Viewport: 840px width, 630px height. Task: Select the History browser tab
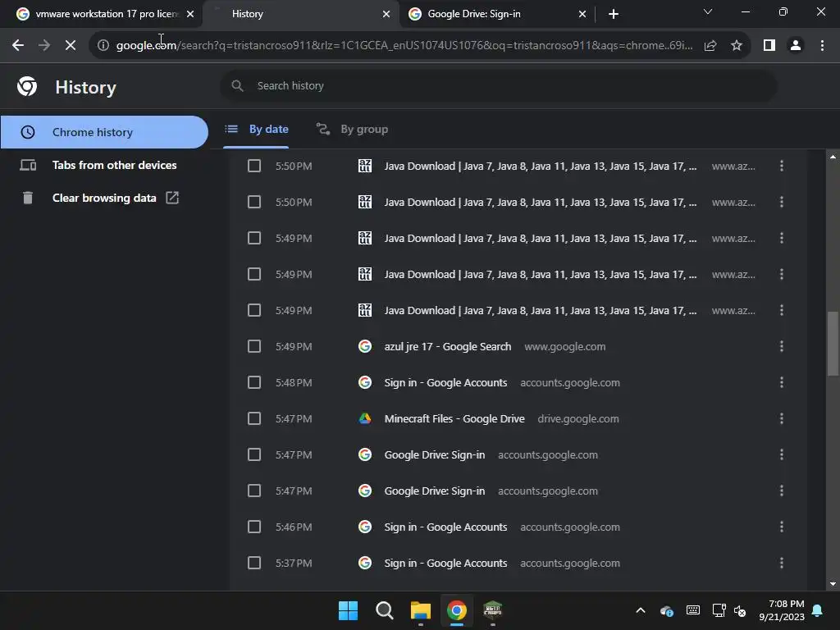pos(300,14)
